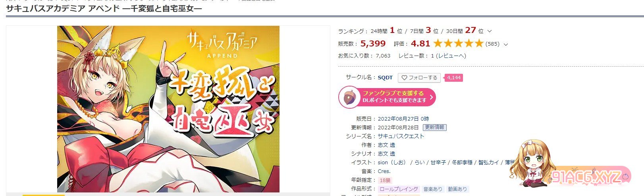Open the サキュバスクエスト series link
644x196 pixels.
[x=401, y=136]
